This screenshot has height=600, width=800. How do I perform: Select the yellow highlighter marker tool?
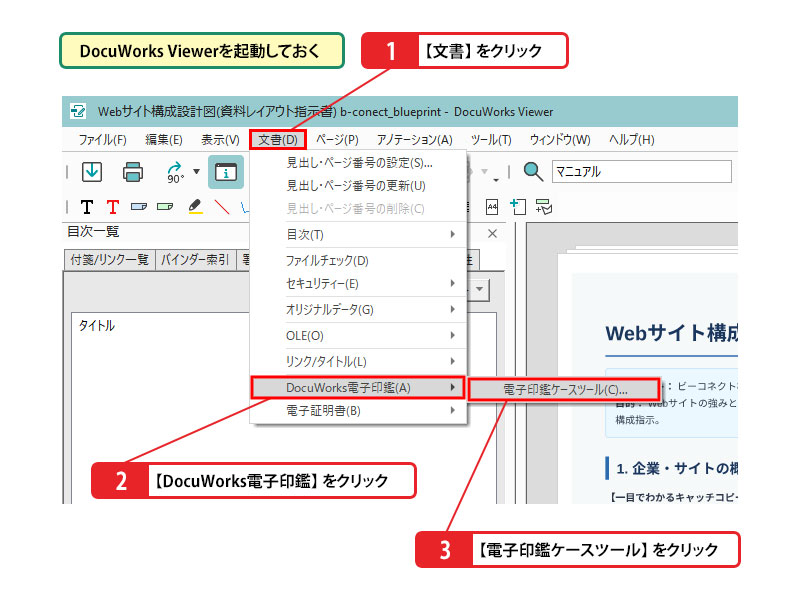pyautogui.click(x=195, y=207)
